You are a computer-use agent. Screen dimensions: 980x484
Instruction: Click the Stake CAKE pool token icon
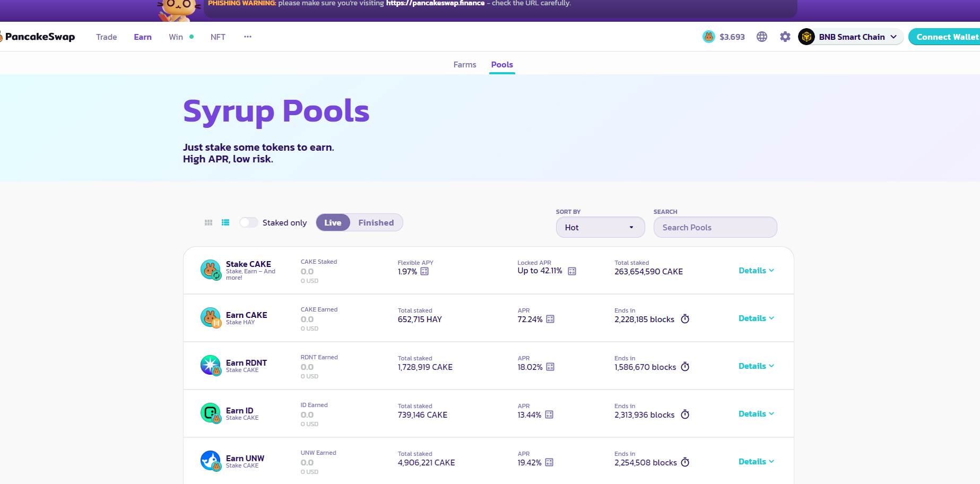[211, 270]
